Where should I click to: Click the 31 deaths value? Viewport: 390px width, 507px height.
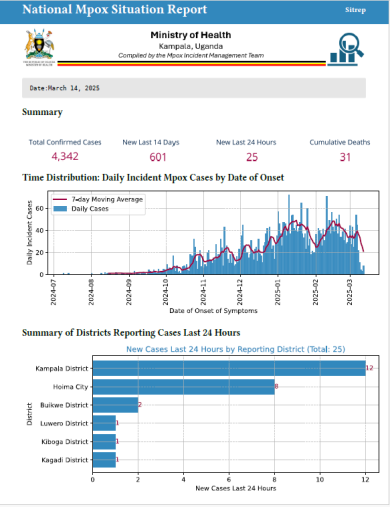point(345,157)
